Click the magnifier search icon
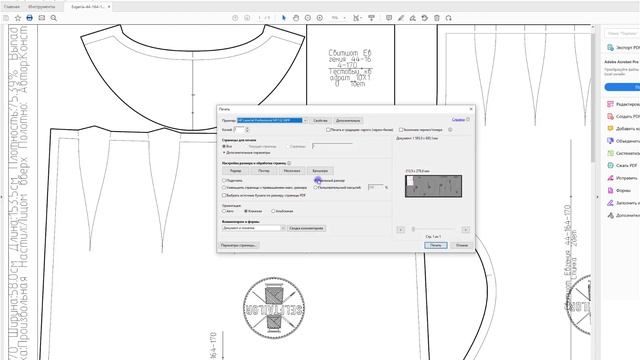640x360 pixels. (x=53, y=18)
